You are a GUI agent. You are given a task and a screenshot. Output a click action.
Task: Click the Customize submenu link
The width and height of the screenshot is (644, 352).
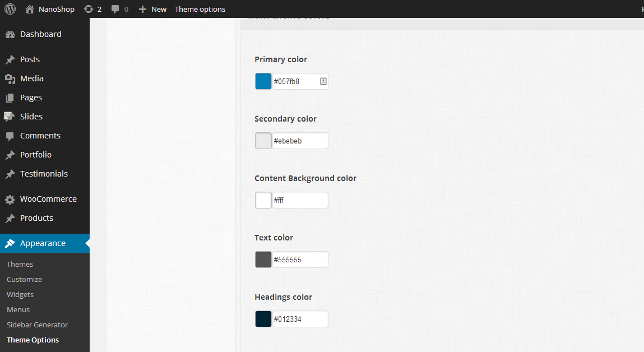[x=24, y=279]
